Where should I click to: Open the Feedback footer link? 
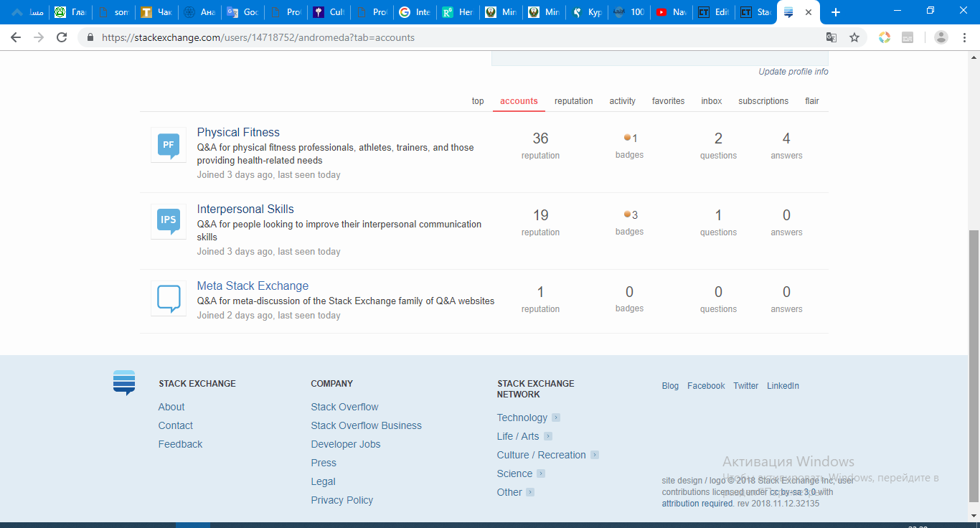(180, 444)
